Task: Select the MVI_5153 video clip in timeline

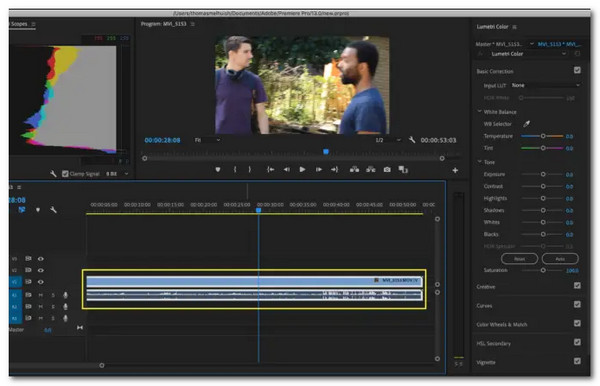Action: pyautogui.click(x=254, y=282)
